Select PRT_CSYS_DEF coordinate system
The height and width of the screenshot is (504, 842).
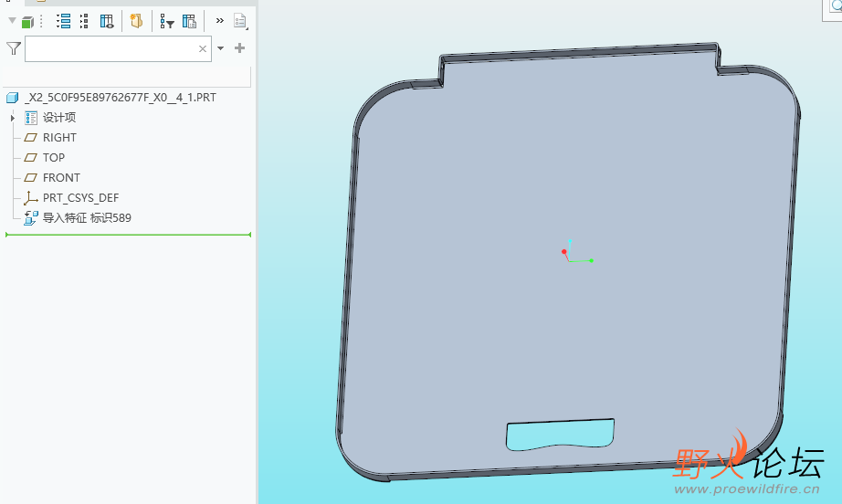[x=80, y=198]
